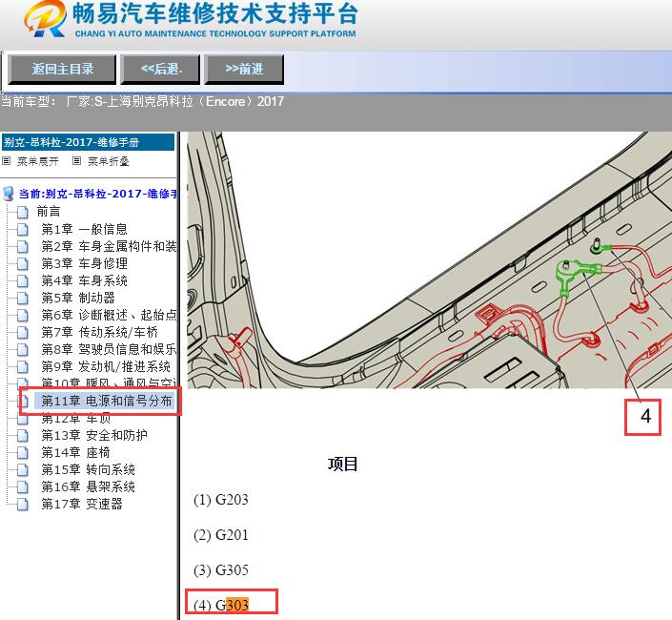Open 第15章 转向系统
This screenshot has width=672, height=620.
coord(88,469)
